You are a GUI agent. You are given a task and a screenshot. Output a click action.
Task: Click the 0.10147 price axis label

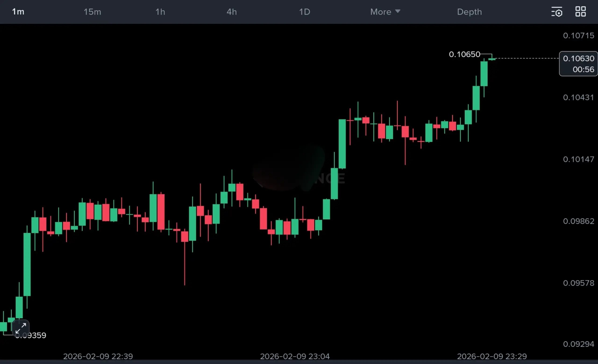(578, 159)
